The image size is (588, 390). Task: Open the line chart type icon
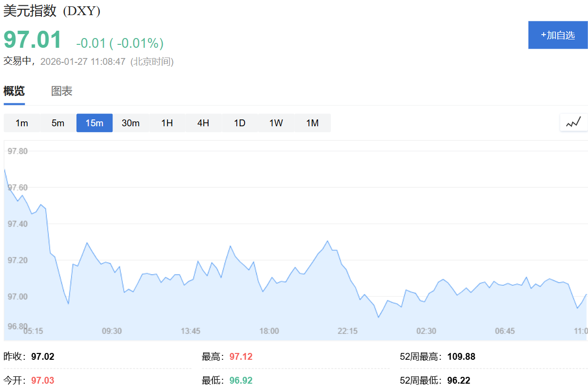pyautogui.click(x=574, y=122)
